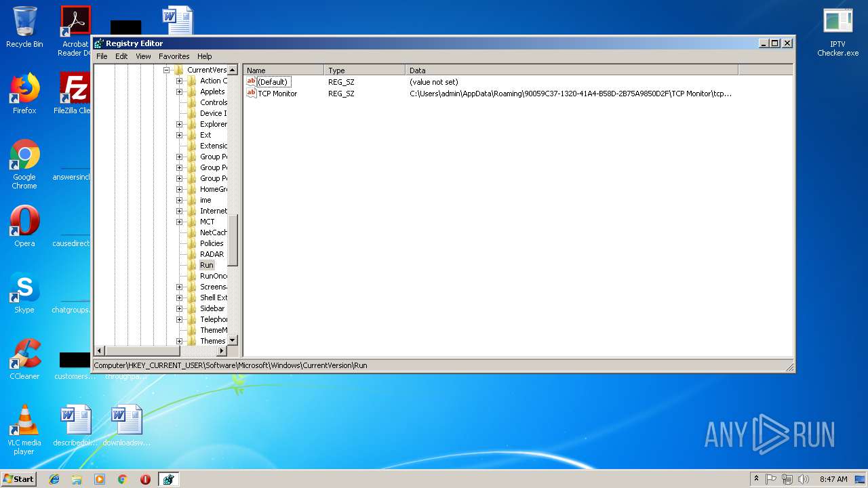
Task: Expand the Shell Ext key node
Action: point(179,298)
